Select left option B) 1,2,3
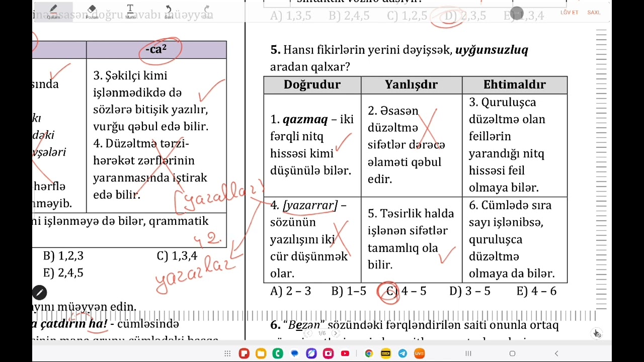This screenshot has height=362, width=644. tap(63, 256)
